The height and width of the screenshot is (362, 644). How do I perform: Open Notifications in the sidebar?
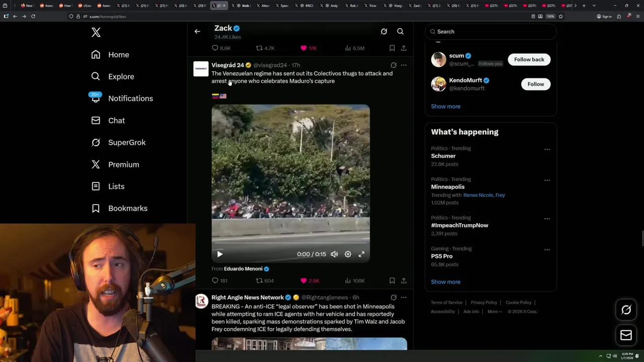click(122, 99)
